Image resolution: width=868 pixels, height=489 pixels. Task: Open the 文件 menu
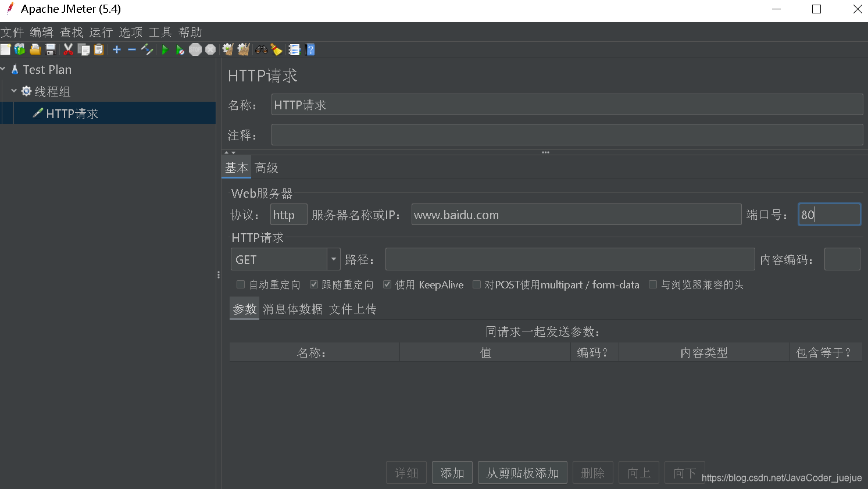click(x=12, y=32)
